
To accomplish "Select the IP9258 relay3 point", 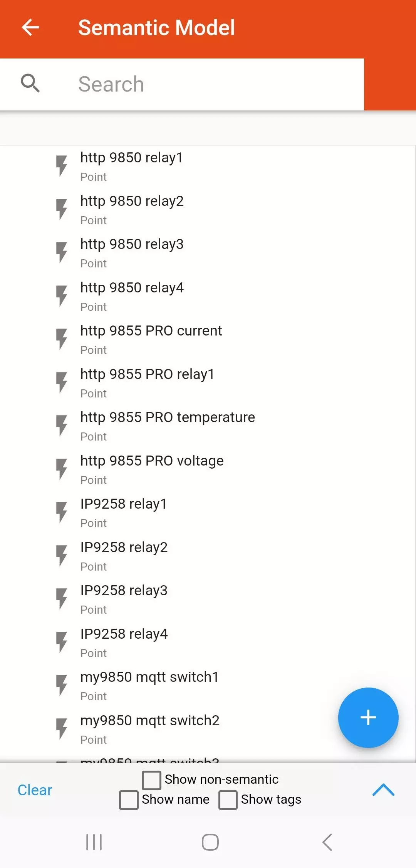I will 124,599.
